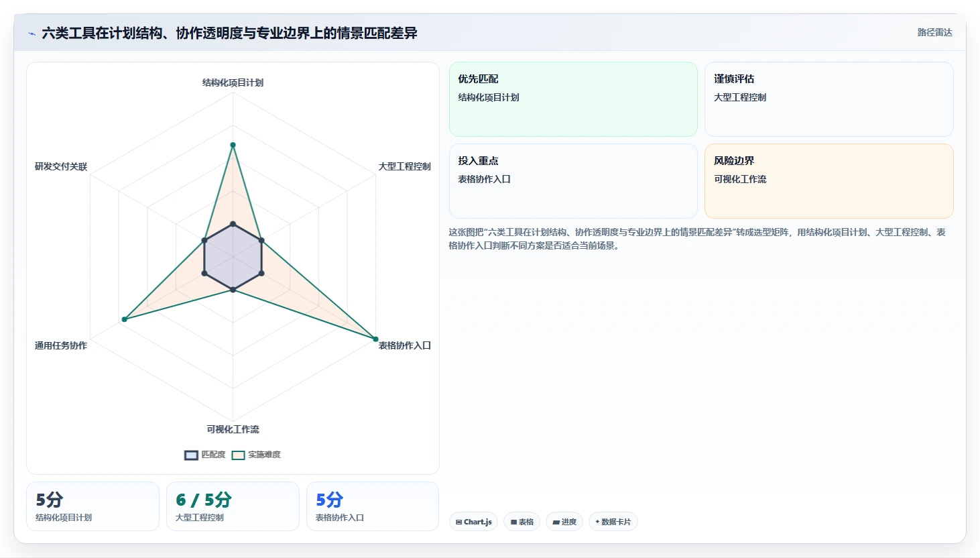The image size is (980, 558).
Task: Click the dark 匹配度 point on the 结构化项目计划 axis
Action: [233, 223]
